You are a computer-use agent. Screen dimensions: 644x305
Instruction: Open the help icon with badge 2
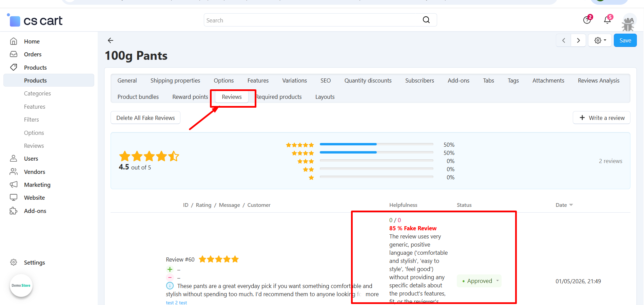tap(587, 20)
